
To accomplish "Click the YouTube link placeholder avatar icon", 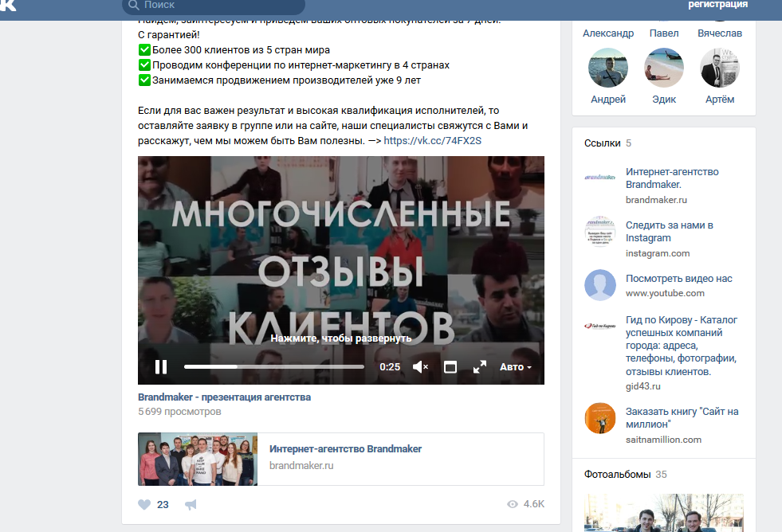I will click(x=600, y=285).
